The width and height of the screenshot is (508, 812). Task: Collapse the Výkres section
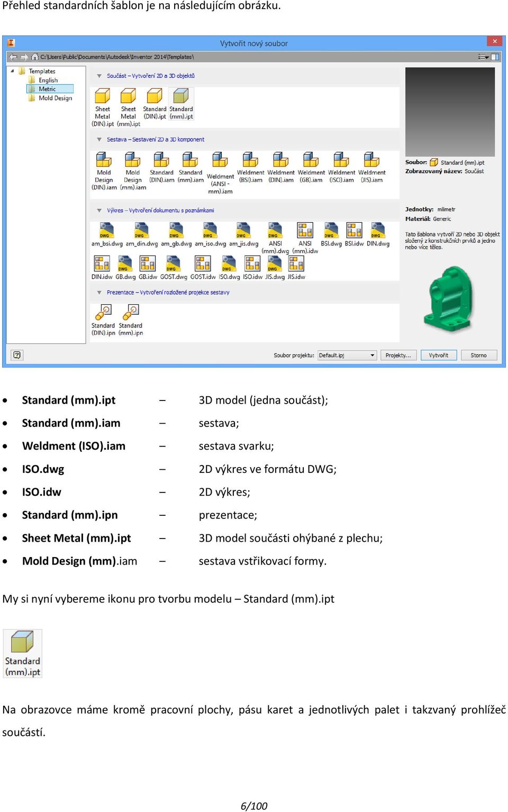tap(99, 211)
